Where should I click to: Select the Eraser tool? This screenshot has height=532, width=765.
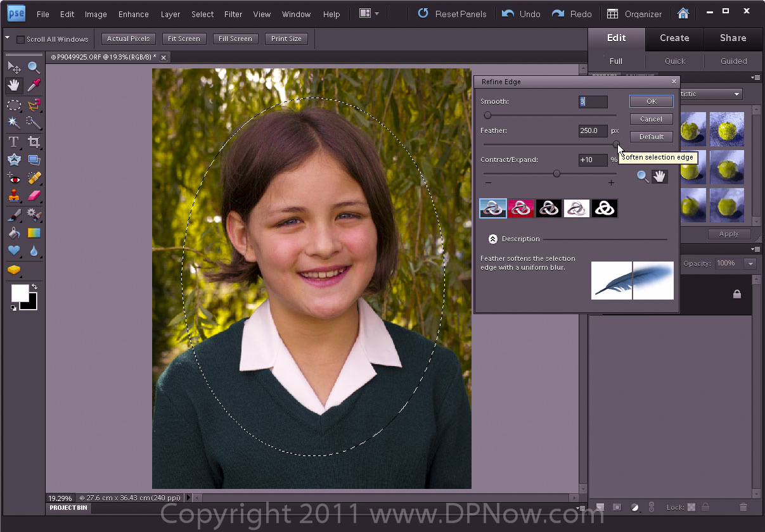click(34, 196)
